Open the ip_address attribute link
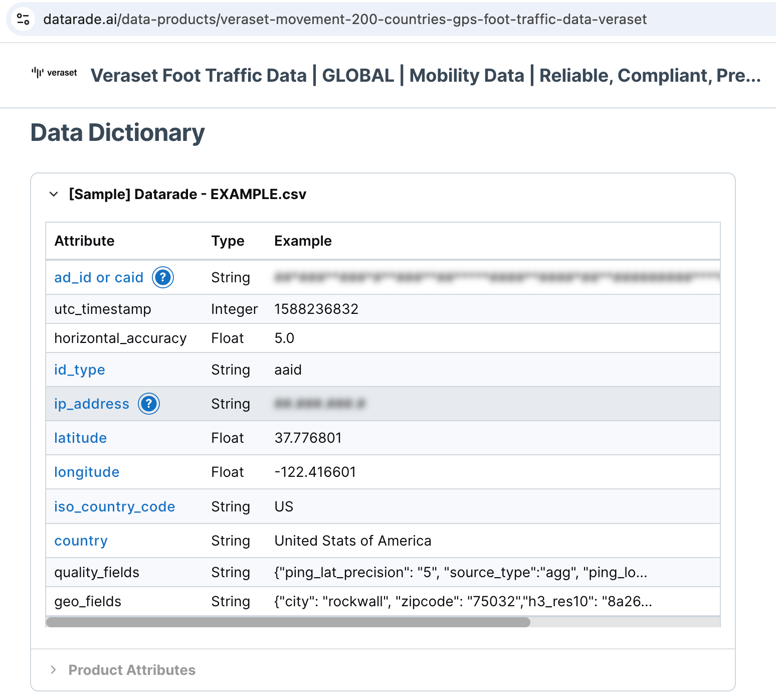Image resolution: width=776 pixels, height=700 pixels. click(92, 404)
